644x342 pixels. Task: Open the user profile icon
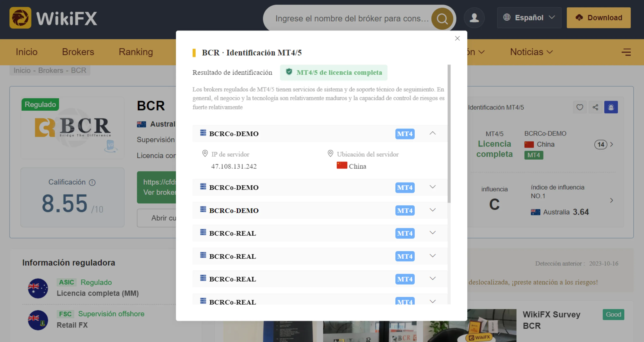(x=474, y=18)
